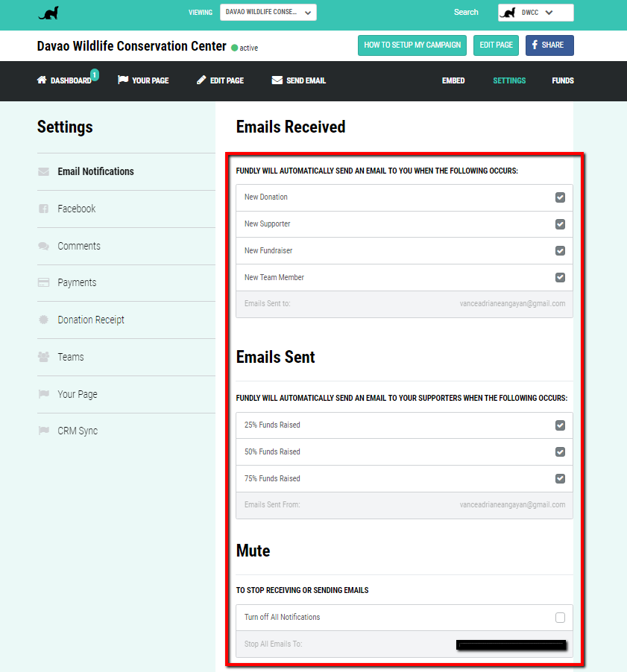This screenshot has width=627, height=672.
Task: Click the DWCC account avatar icon
Action: click(x=508, y=13)
